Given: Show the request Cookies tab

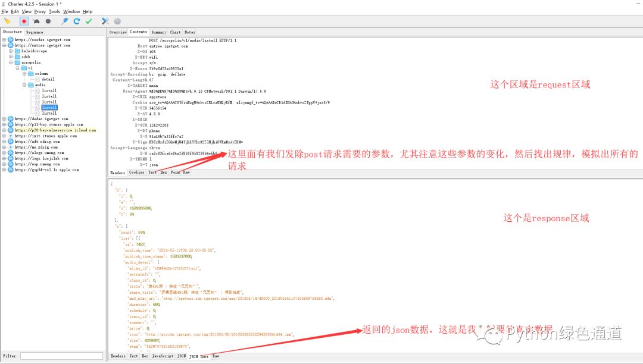Looking at the screenshot, I should pyautogui.click(x=136, y=172).
